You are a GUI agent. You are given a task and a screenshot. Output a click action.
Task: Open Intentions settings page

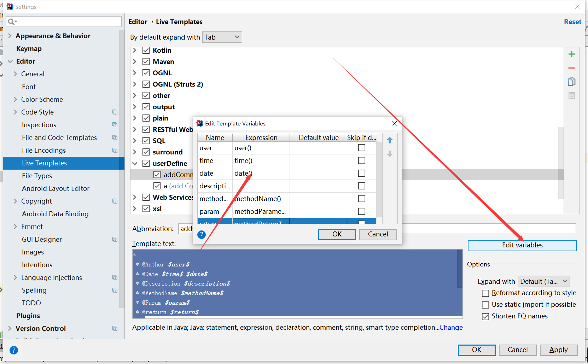click(x=37, y=265)
